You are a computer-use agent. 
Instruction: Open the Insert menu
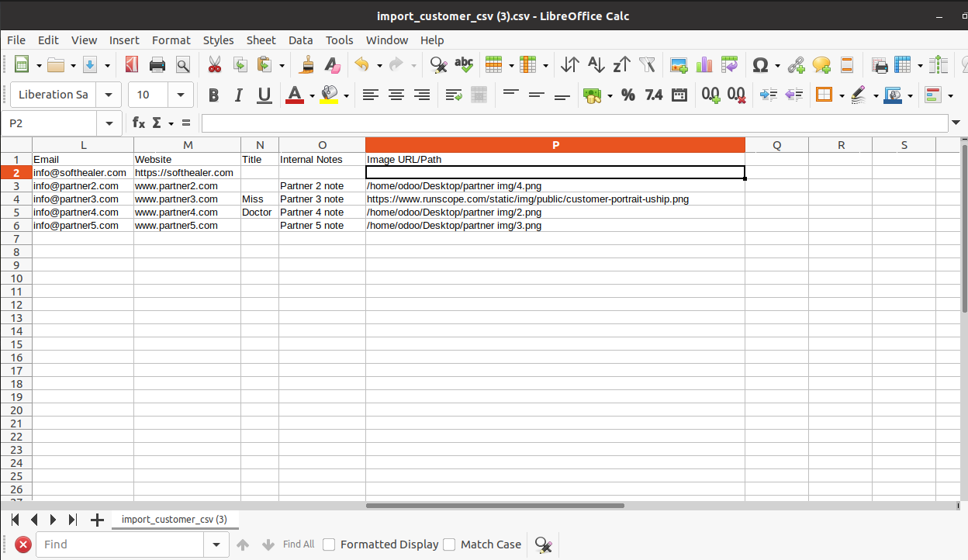124,40
